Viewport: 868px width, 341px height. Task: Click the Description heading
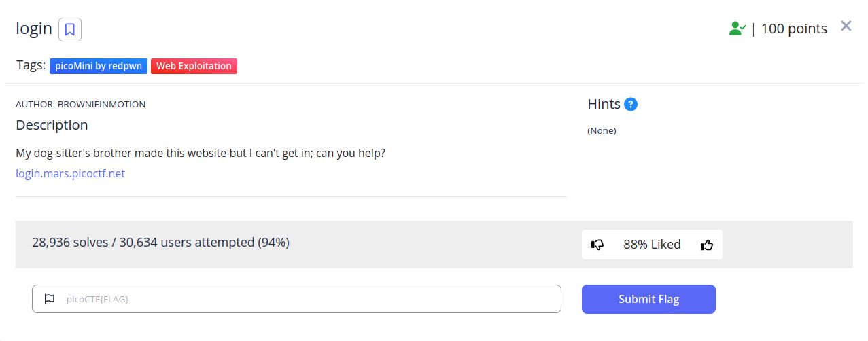tap(52, 125)
